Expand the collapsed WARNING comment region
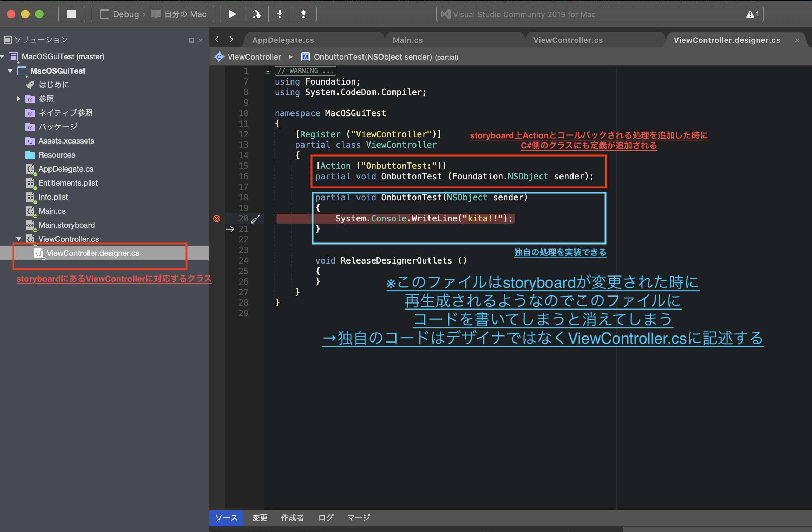The width and height of the screenshot is (812, 532). click(268, 71)
